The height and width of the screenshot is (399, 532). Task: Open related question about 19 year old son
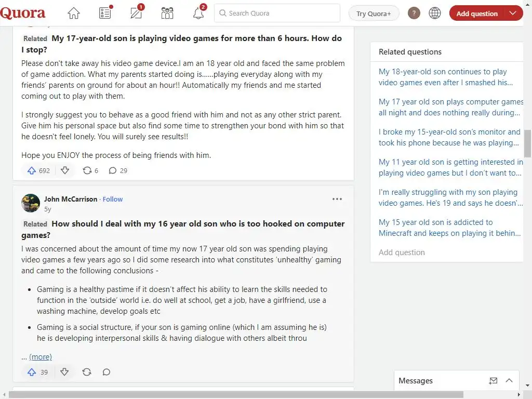point(450,197)
